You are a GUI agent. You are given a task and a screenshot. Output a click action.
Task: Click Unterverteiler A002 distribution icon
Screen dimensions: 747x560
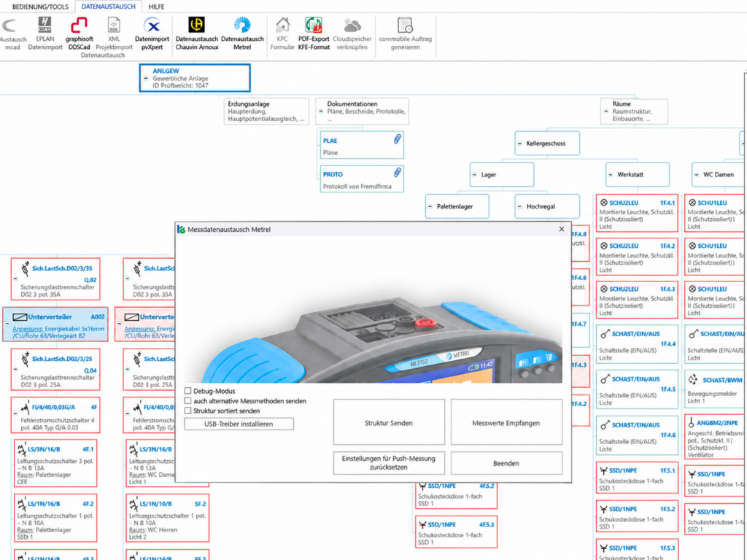pyautogui.click(x=20, y=317)
